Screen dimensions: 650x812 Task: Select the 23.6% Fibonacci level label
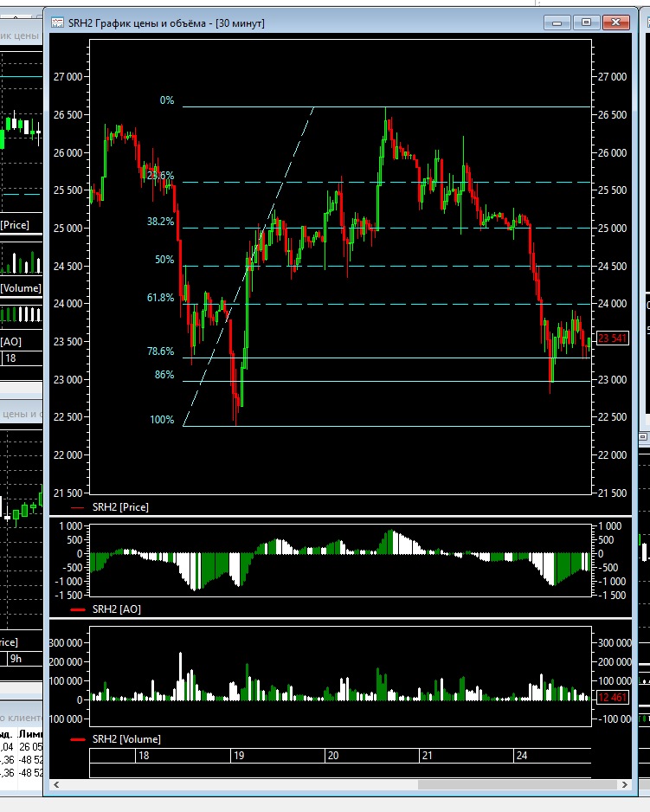(x=161, y=176)
